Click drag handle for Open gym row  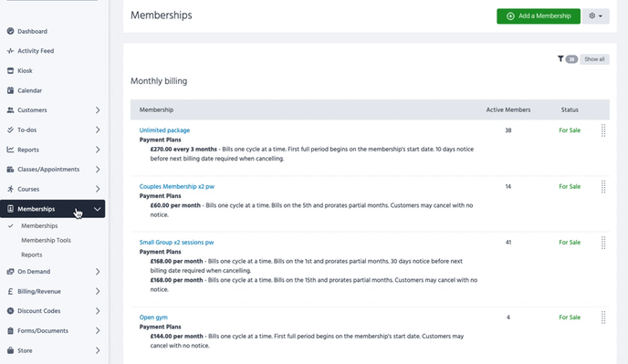point(603,317)
